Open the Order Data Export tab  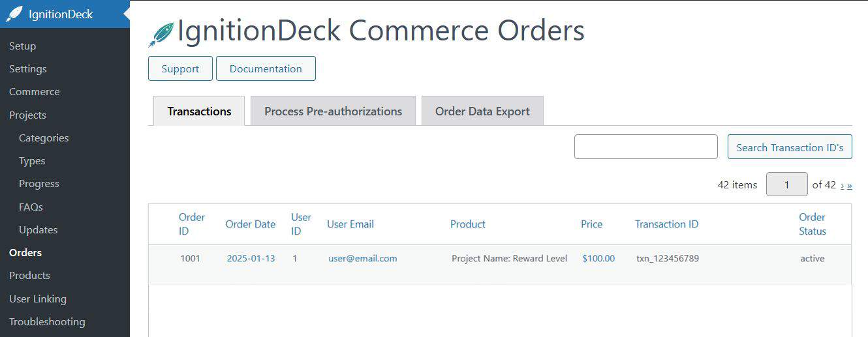[x=482, y=111]
